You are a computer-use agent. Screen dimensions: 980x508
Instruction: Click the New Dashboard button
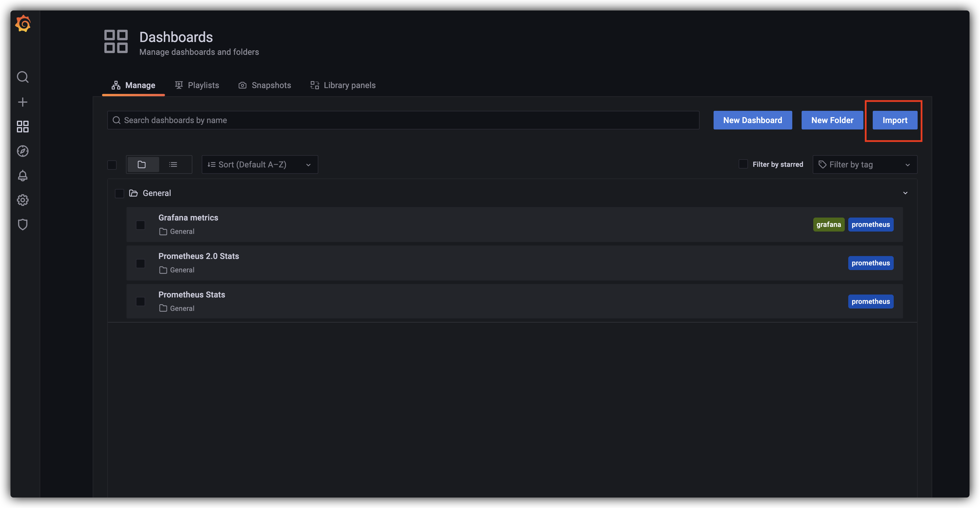click(752, 120)
